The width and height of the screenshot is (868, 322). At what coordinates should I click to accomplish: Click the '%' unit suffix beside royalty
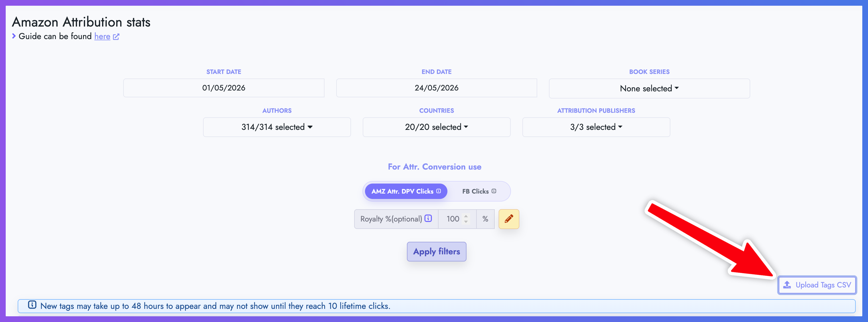point(485,219)
